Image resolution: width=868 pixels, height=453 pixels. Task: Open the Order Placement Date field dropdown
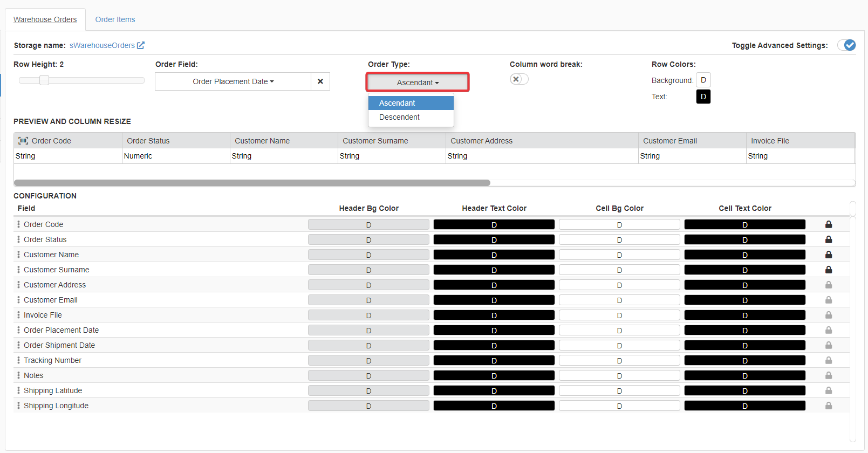[233, 81]
